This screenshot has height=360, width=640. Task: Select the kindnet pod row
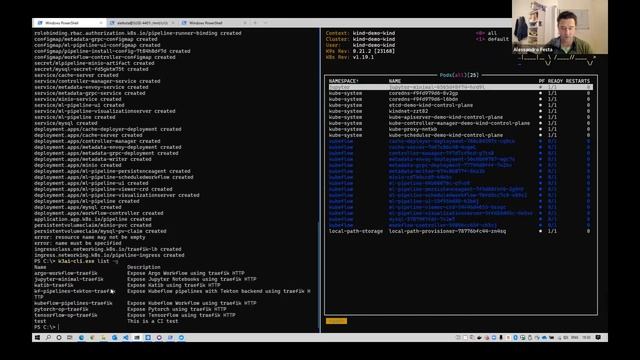coord(460,111)
